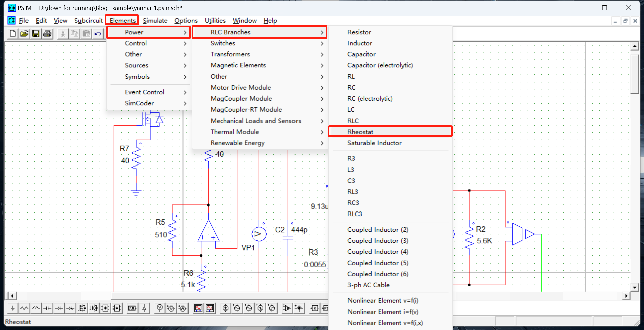Expand the Event Control submenu
This screenshot has width=644, height=330.
149,92
